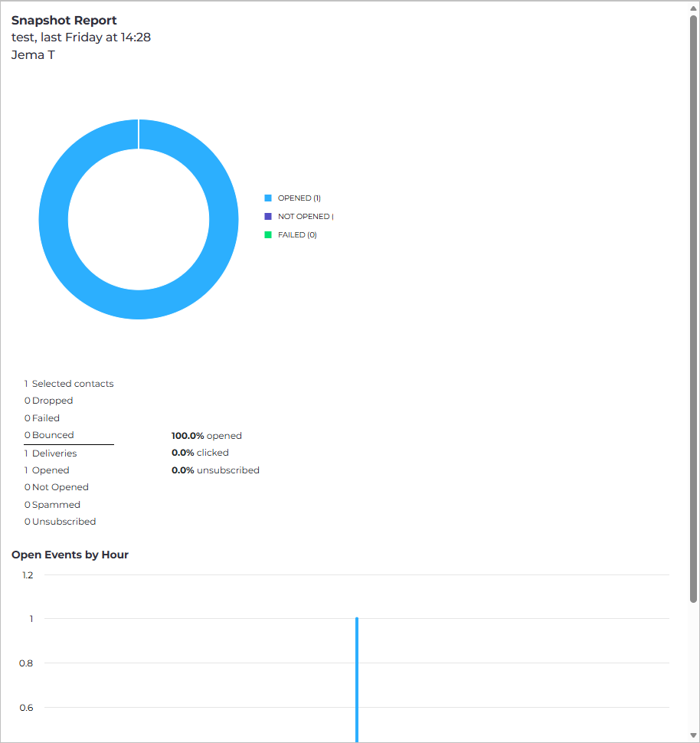
Task: Click the '0 Spammed' row
Action: click(x=53, y=505)
